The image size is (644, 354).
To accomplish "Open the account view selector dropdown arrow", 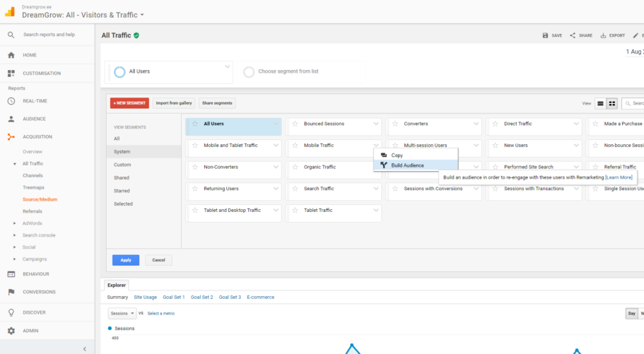I will pyautogui.click(x=142, y=15).
